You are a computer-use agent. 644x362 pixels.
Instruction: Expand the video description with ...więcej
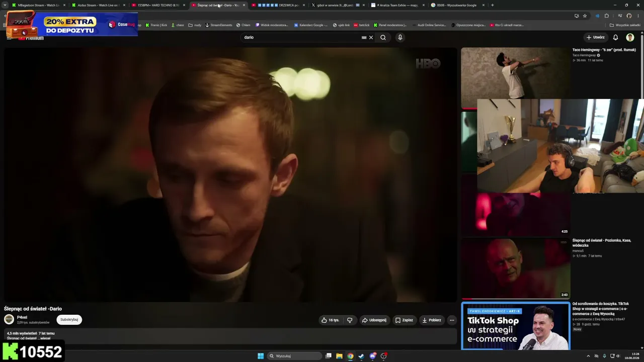[x=45, y=338]
